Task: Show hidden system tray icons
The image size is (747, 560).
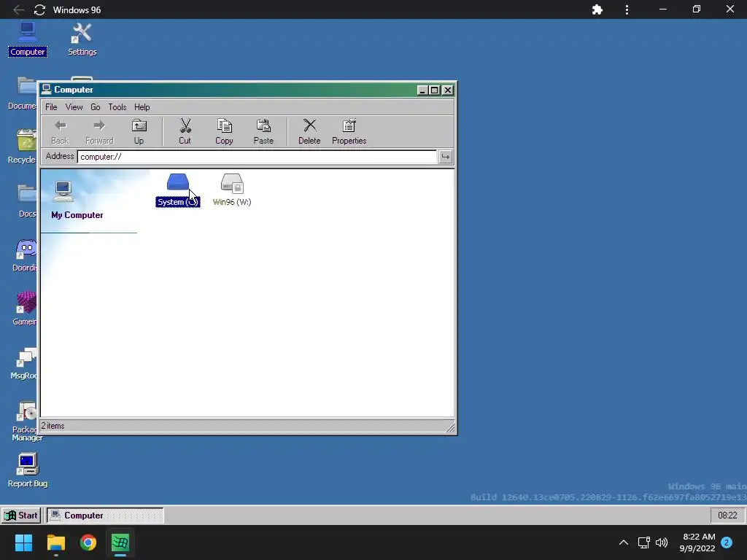Action: coord(623,542)
